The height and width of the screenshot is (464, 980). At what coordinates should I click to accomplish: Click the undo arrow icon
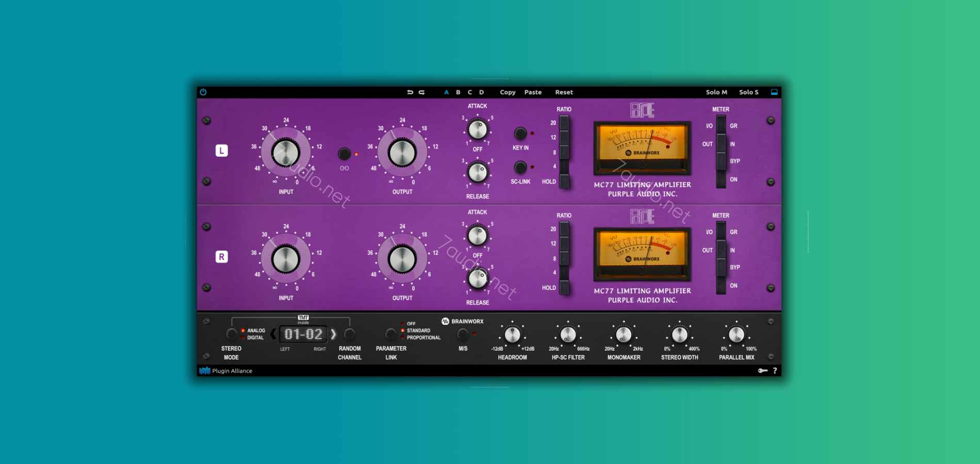[410, 92]
